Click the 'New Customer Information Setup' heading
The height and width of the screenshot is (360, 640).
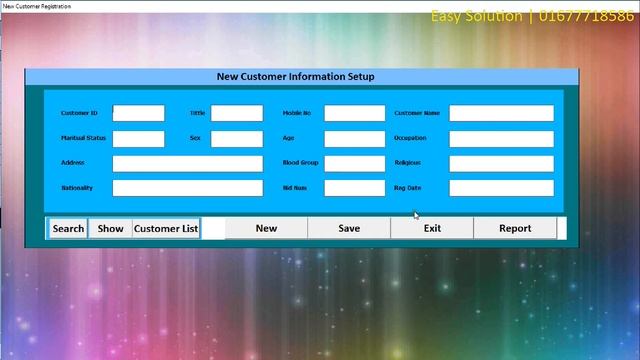[x=296, y=77]
